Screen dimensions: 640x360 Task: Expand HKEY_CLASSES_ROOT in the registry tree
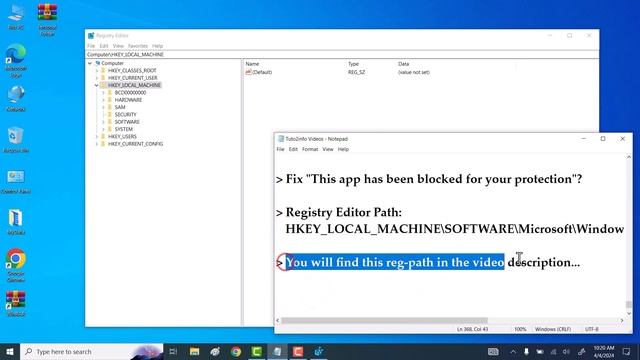tap(97, 71)
